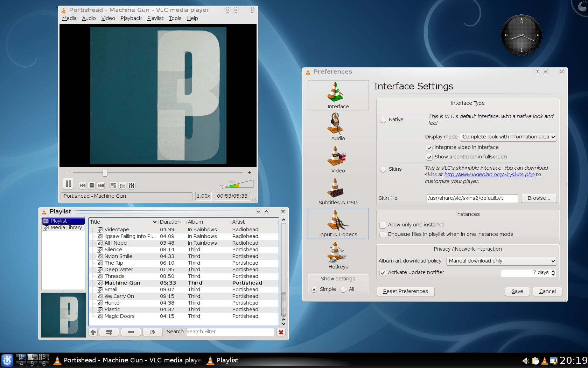
Task: Open extended settings equalizer icon
Action: coord(132,186)
